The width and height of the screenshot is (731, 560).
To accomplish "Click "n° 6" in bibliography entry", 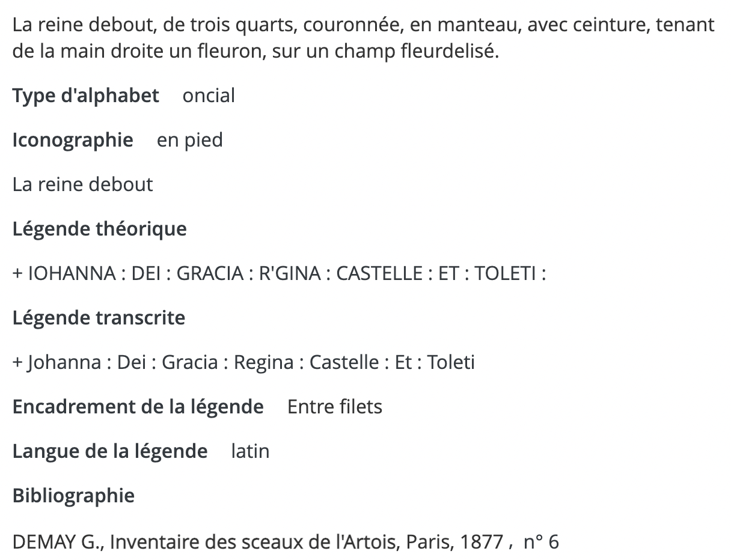I will click(541, 543).
